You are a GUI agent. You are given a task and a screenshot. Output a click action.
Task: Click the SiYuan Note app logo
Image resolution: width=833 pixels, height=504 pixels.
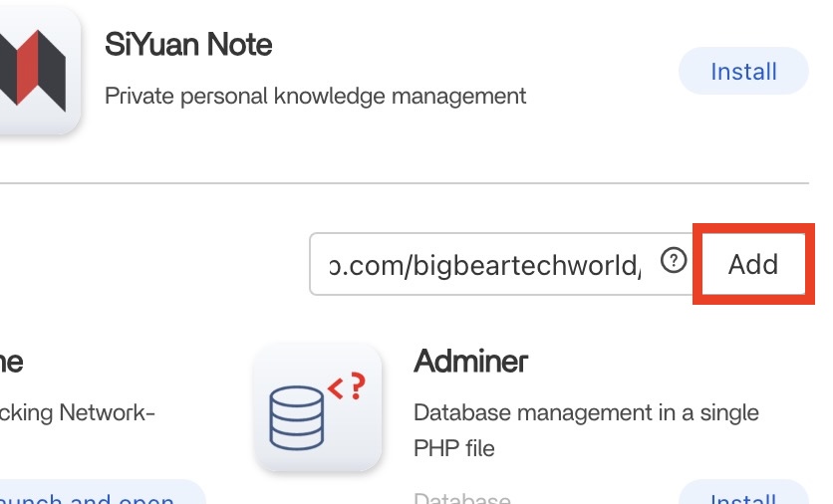[37, 69]
